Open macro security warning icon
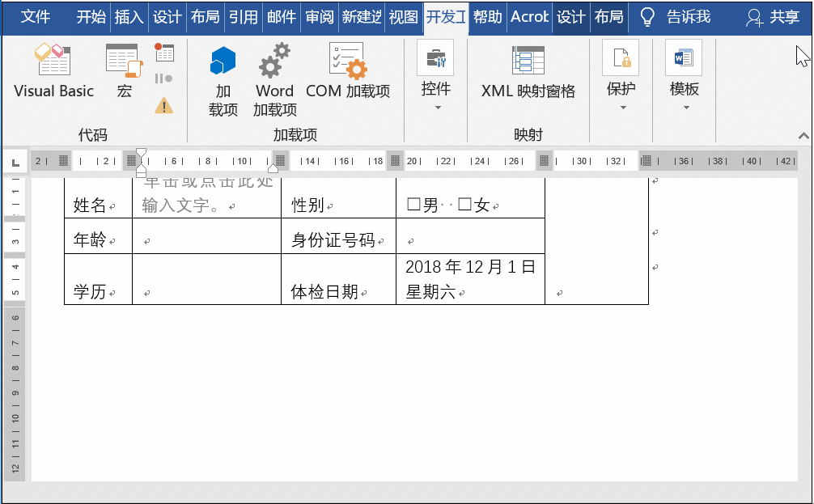814x504 pixels. coord(164,105)
